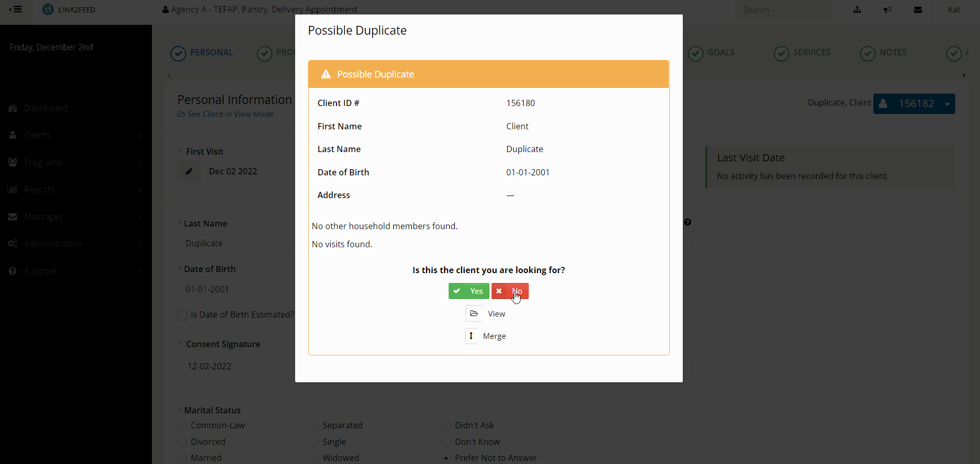The height and width of the screenshot is (464, 980).
Task: Open the messages envelope icon in top bar
Action: [x=918, y=10]
